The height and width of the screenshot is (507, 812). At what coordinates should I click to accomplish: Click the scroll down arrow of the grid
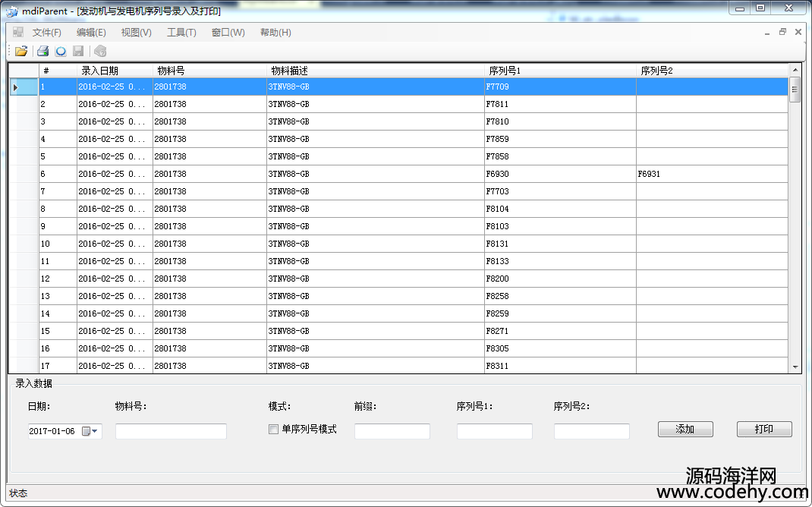795,367
